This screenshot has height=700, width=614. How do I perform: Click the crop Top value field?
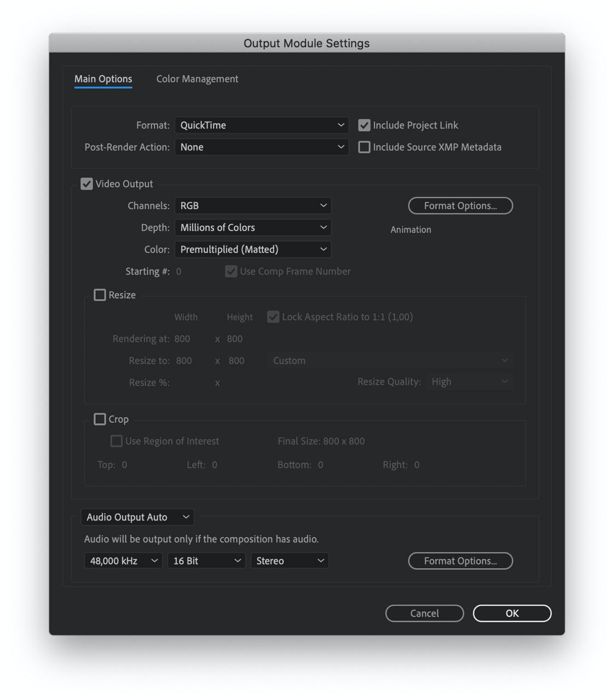pyautogui.click(x=124, y=465)
